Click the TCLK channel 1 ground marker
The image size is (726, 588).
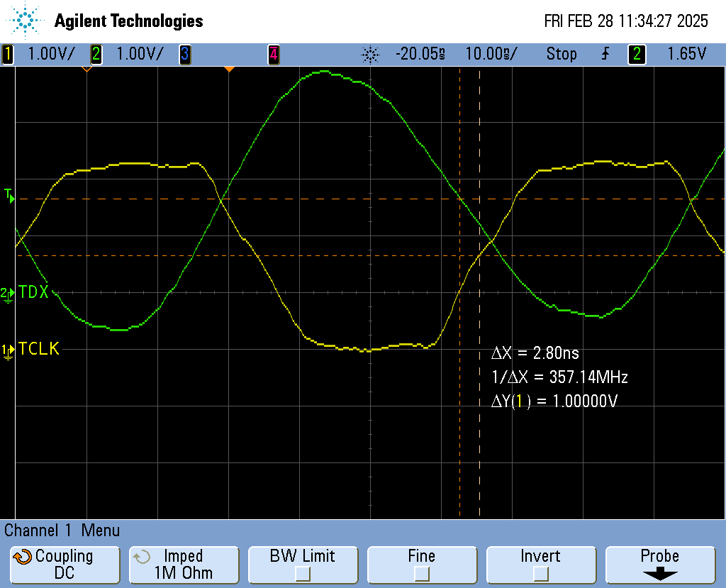pos(9,350)
